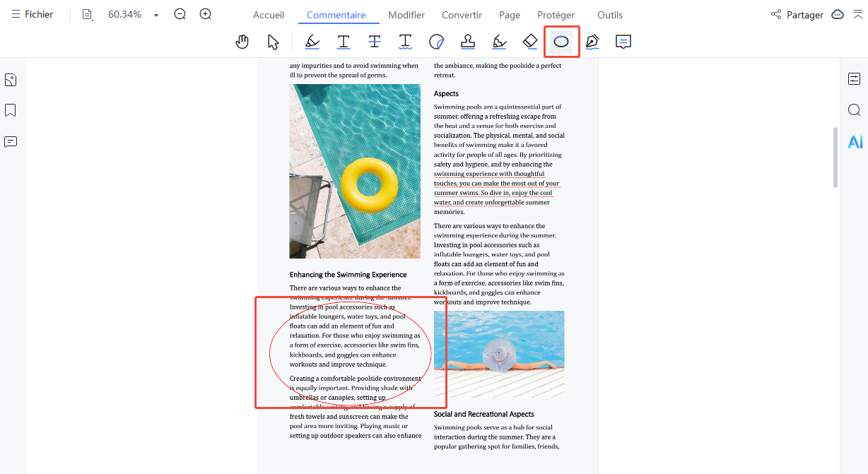868x474 pixels.
Task: Switch to the Modifier tab
Action: click(406, 15)
